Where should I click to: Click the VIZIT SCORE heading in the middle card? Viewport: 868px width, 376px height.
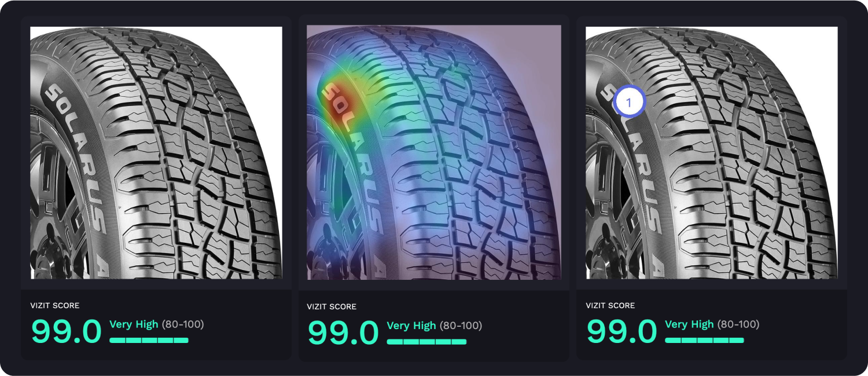(x=332, y=306)
